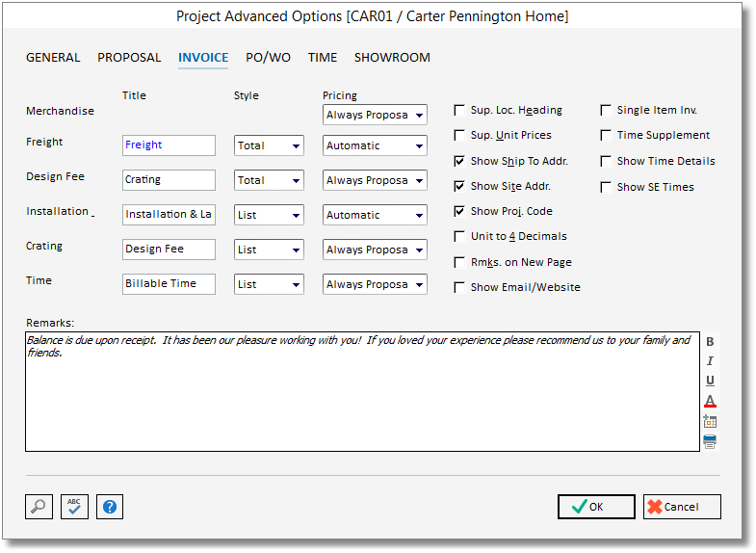756x553 pixels.
Task: Click the Design Fee title input field
Action: pos(169,250)
